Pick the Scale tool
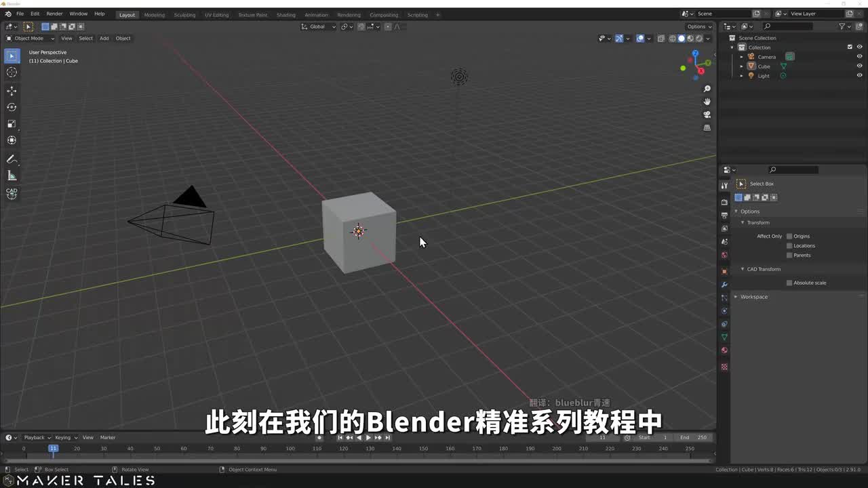The image size is (868, 488). [x=12, y=124]
